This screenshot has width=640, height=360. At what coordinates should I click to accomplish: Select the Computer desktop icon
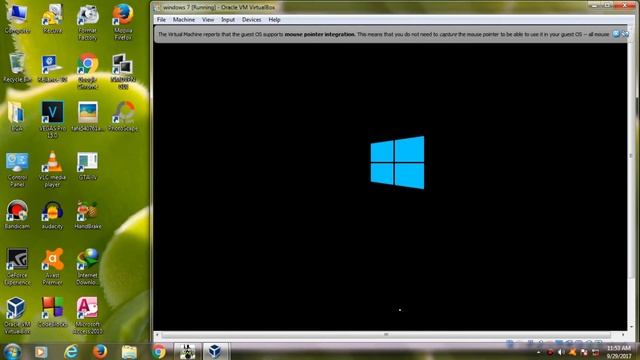(17, 18)
